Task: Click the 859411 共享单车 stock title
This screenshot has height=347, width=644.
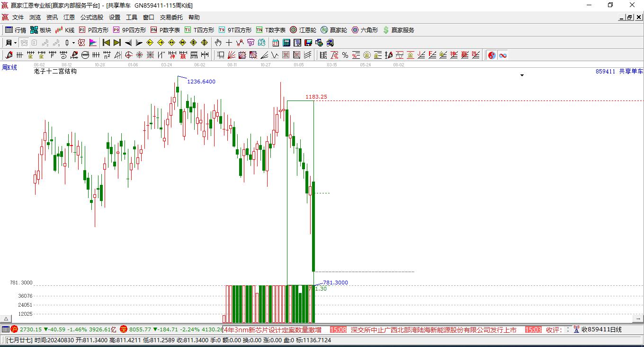Action: click(x=619, y=72)
